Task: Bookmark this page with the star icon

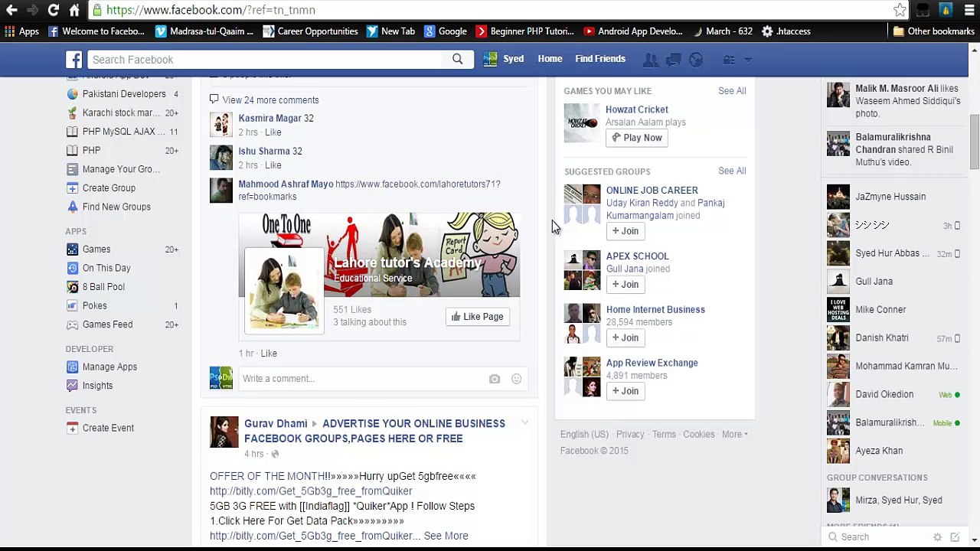Action: pyautogui.click(x=900, y=10)
